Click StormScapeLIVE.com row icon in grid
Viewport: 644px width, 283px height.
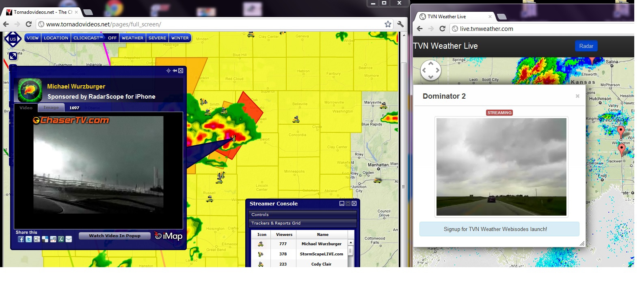tap(261, 254)
